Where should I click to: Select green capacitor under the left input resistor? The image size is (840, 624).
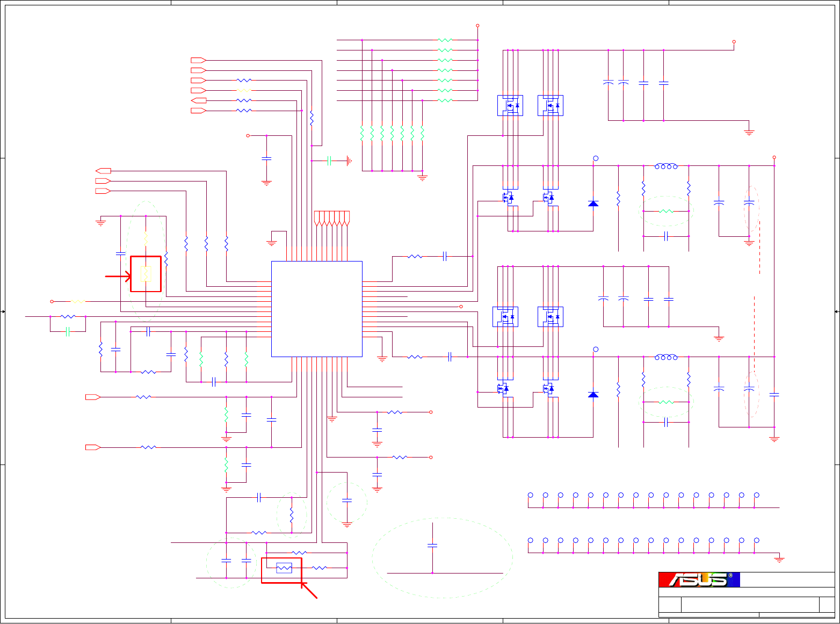[68, 332]
